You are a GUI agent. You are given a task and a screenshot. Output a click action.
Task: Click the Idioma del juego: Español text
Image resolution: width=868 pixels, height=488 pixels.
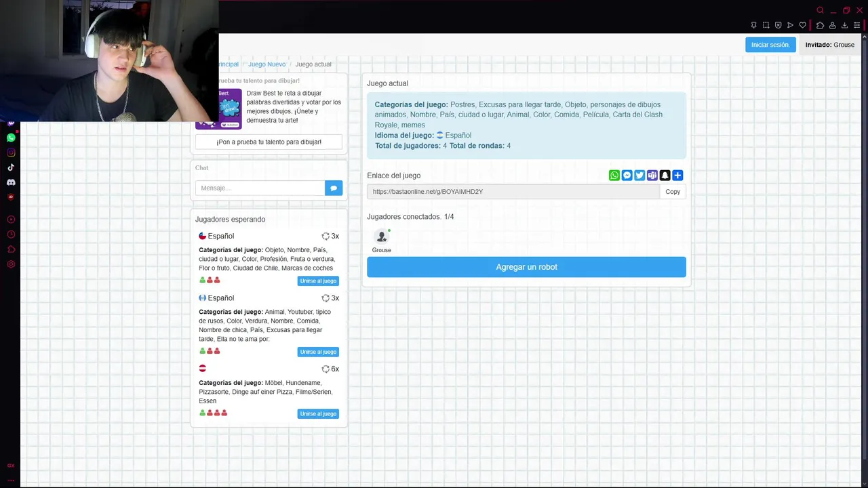tap(423, 136)
